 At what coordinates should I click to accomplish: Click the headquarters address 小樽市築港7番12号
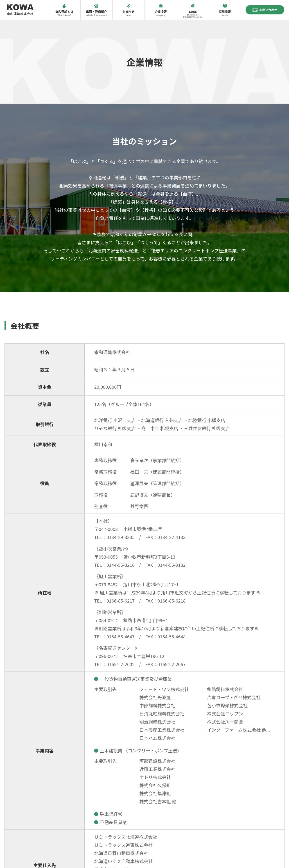point(143,529)
